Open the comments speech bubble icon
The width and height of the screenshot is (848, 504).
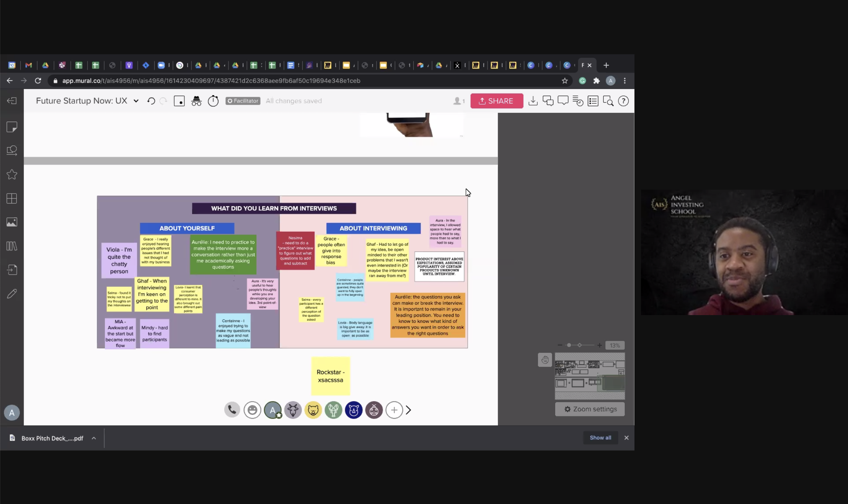point(563,101)
